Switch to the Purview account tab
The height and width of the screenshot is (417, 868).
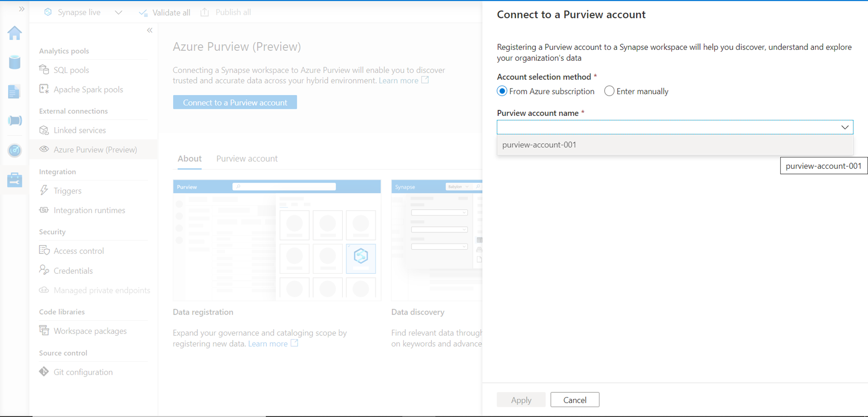point(247,159)
